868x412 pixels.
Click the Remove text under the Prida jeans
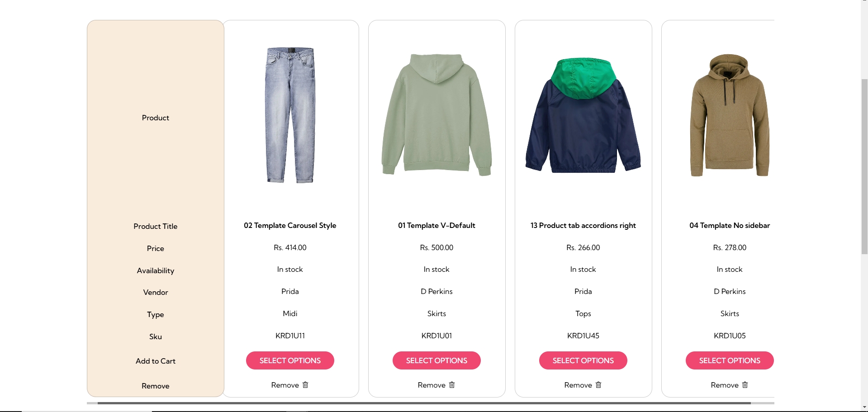point(285,385)
